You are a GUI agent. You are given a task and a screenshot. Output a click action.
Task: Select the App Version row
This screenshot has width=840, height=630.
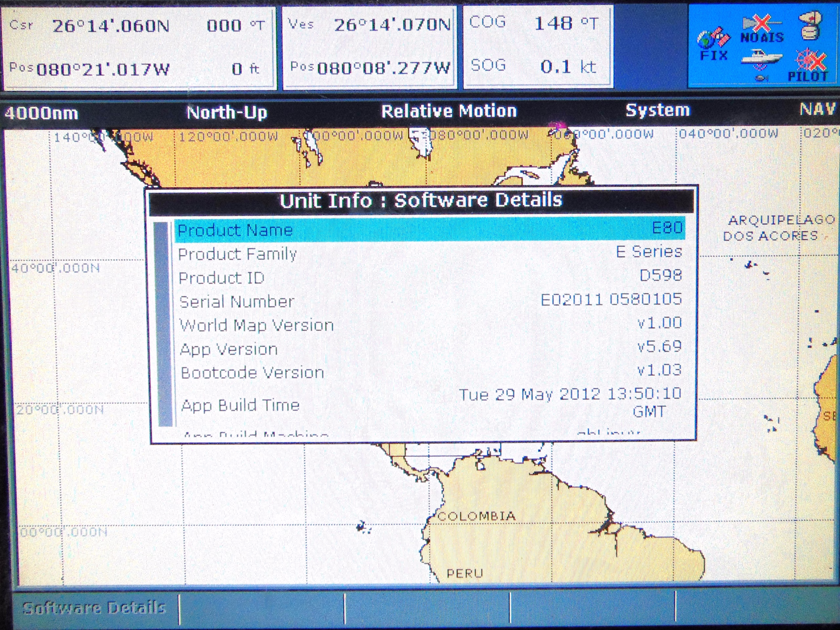(x=429, y=348)
